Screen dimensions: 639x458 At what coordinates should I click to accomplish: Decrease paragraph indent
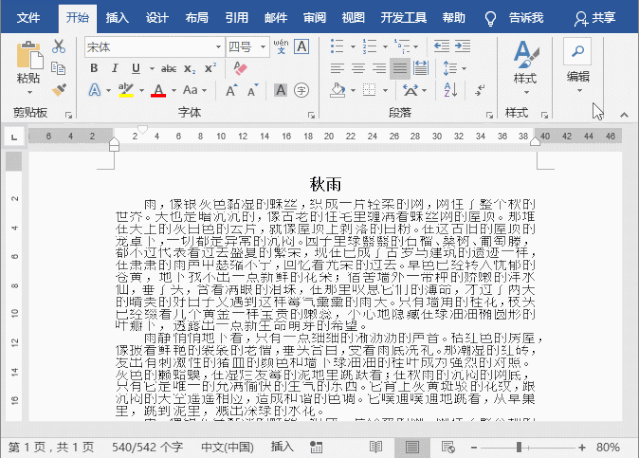(x=441, y=46)
